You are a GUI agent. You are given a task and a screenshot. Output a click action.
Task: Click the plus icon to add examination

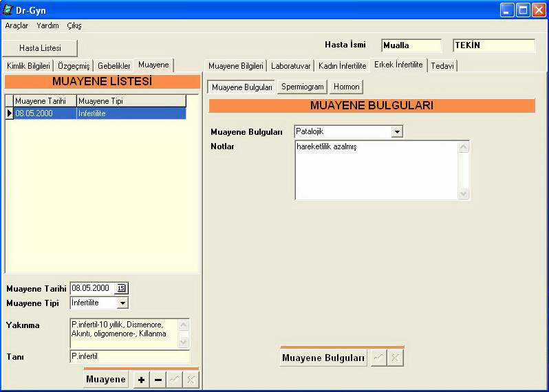tap(142, 380)
